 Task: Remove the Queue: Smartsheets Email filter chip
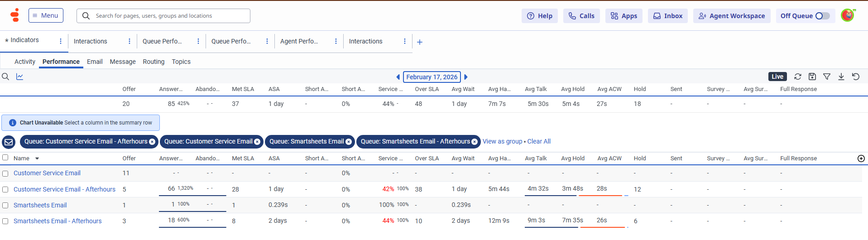349,142
